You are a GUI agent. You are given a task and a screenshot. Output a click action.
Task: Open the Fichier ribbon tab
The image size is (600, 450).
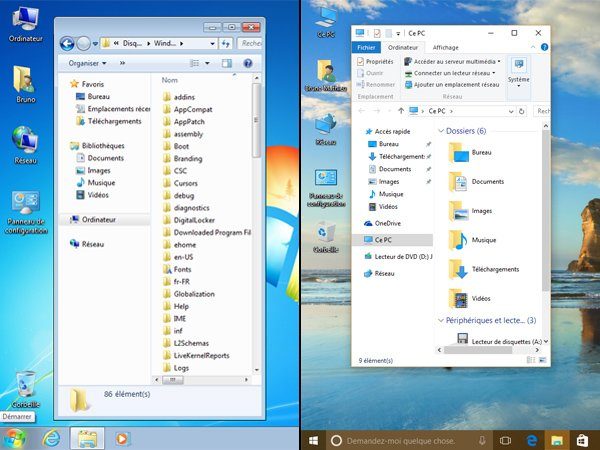pos(366,47)
